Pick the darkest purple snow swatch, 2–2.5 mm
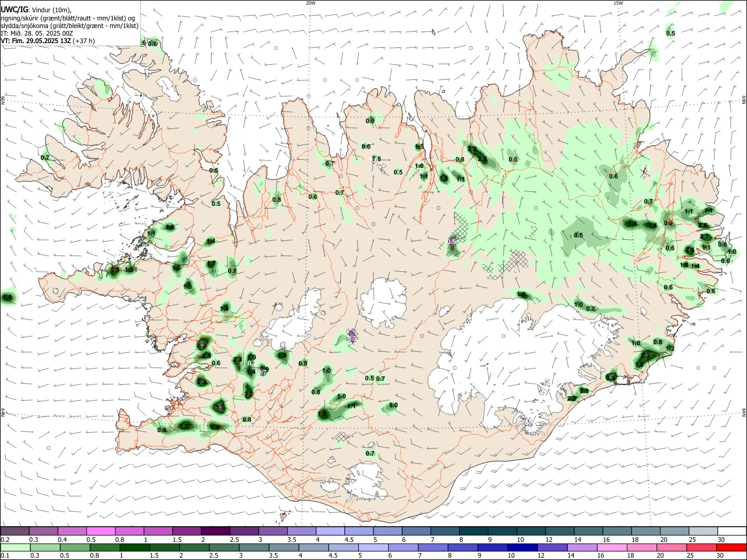Viewport: 747px width, 560px height. [x=215, y=531]
